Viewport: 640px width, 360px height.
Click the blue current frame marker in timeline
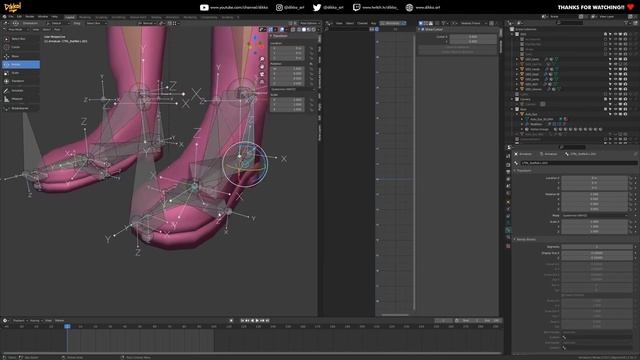(x=67, y=327)
